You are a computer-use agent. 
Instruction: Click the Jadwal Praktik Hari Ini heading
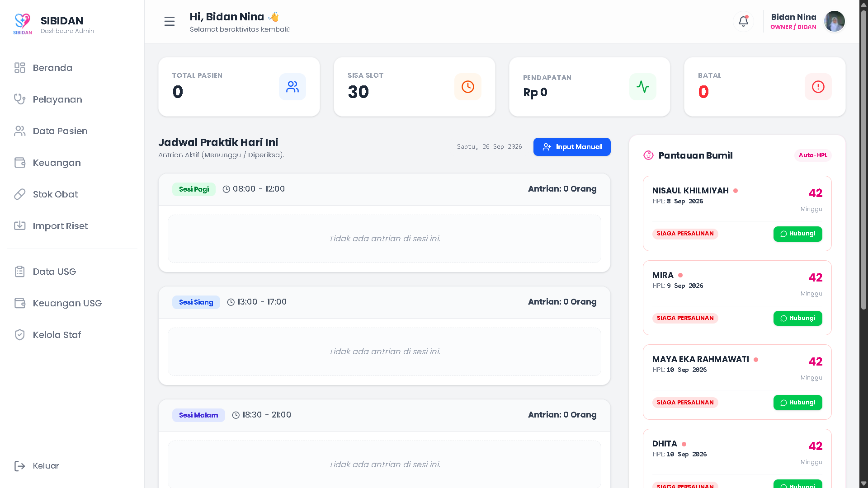[x=218, y=142]
